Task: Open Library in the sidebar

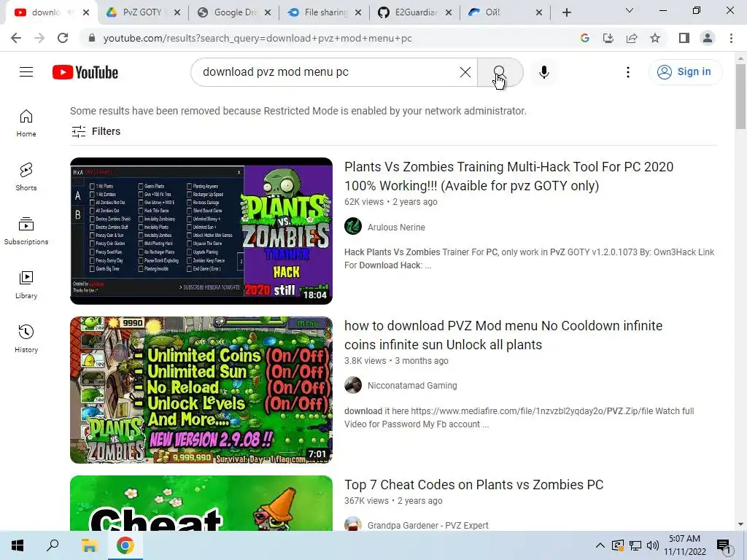Action: click(26, 284)
